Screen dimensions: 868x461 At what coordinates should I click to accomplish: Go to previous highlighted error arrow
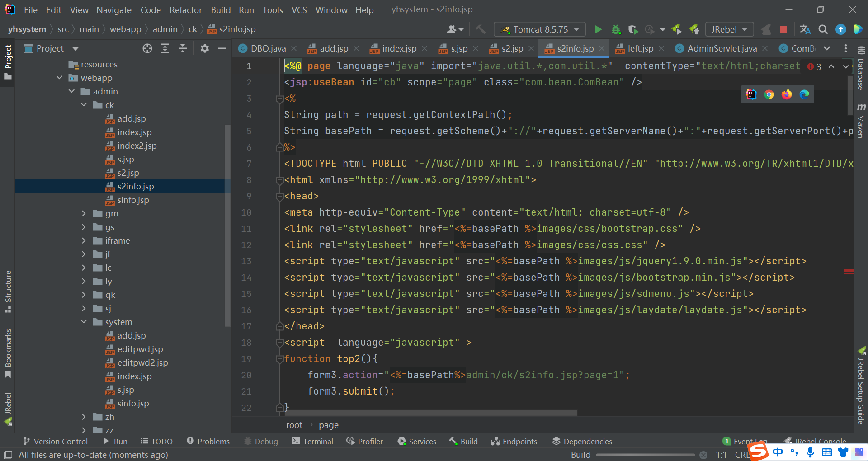[831, 66]
